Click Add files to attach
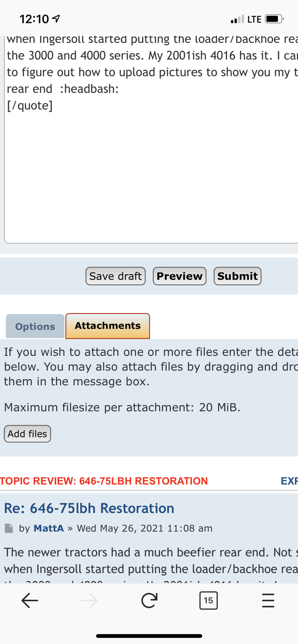 (27, 434)
